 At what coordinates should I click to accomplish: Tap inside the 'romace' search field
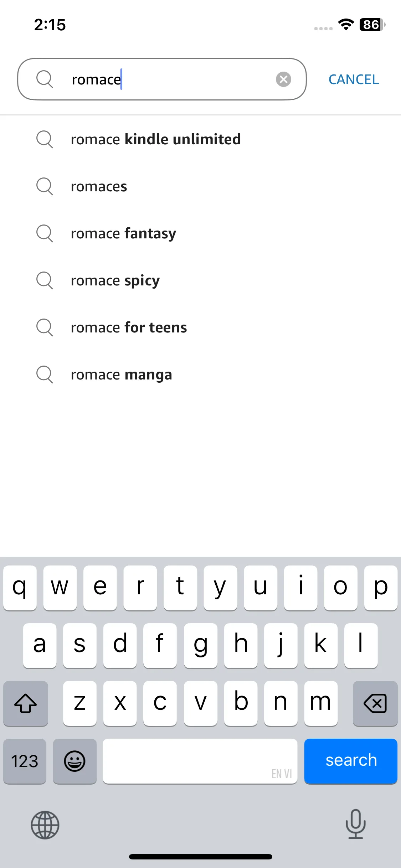[x=162, y=79]
